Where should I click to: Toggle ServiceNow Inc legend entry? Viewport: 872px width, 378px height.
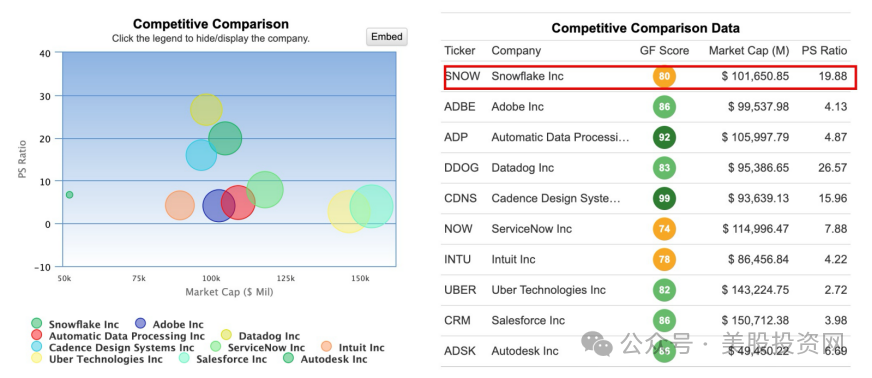[x=257, y=347]
